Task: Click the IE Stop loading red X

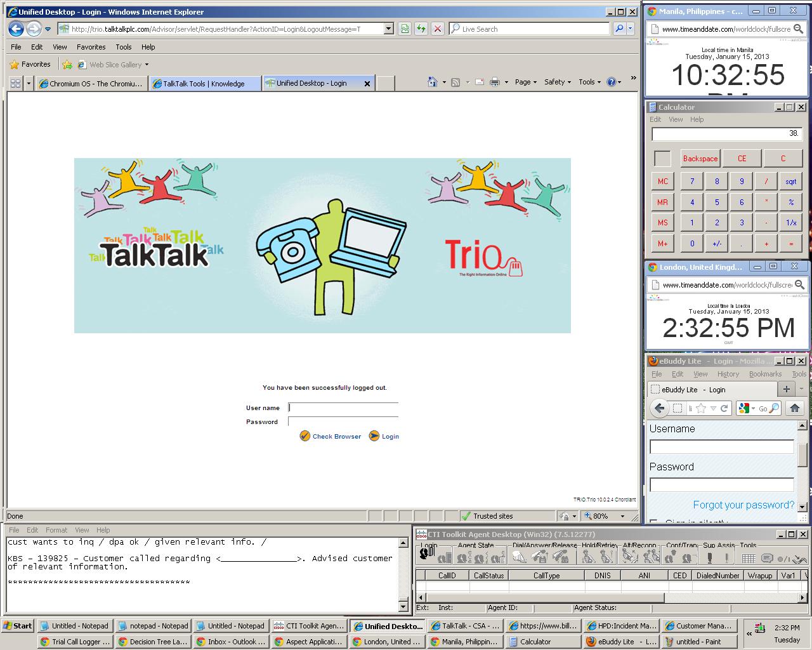Action: coord(438,29)
